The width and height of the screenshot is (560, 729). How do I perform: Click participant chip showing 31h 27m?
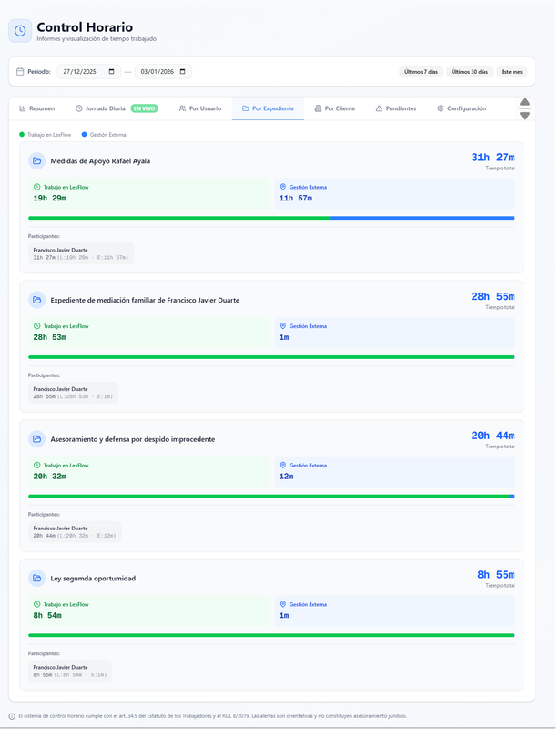(x=81, y=253)
